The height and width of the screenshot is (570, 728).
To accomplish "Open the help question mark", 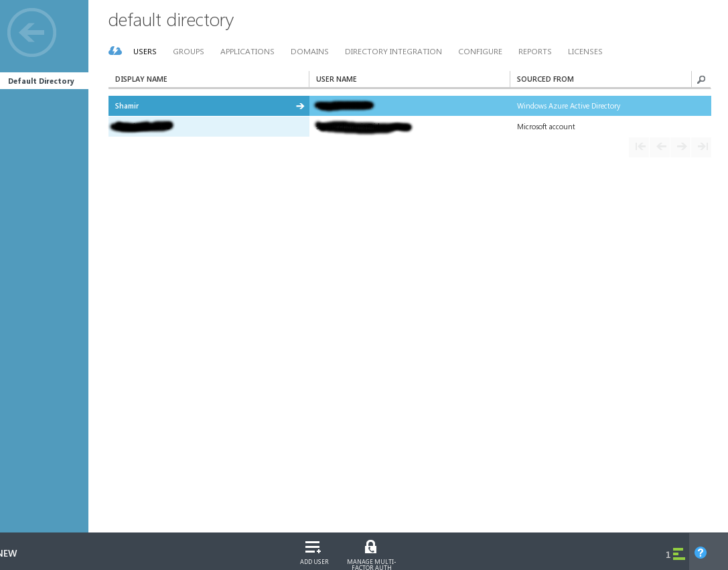I will [700, 553].
